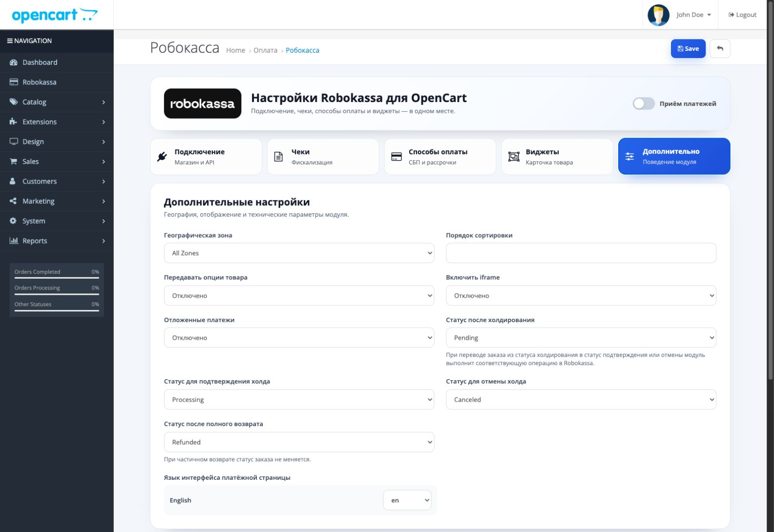
Task: Click the Настройки Robokassa для OpenCart title
Action: pos(359,98)
